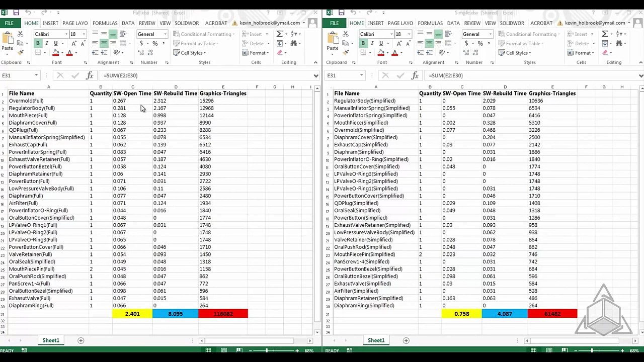Click Paste button in Simple.xlsx window
The image size is (644, 362).
coord(333,42)
